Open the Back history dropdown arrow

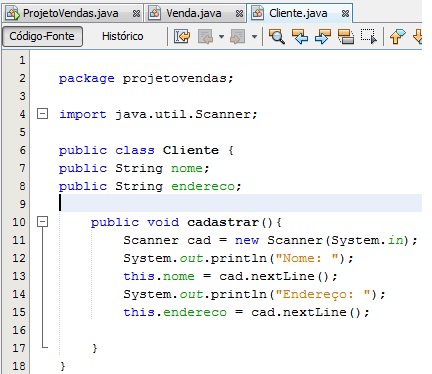(x=221, y=36)
